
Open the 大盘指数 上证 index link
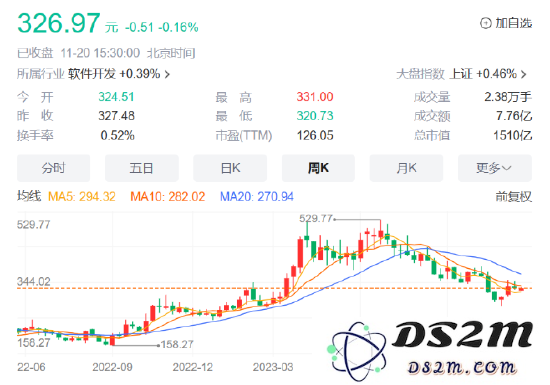tap(461, 74)
